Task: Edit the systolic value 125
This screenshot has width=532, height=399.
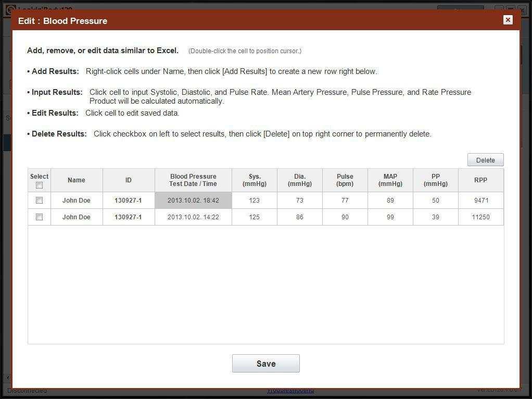Action: tap(254, 217)
